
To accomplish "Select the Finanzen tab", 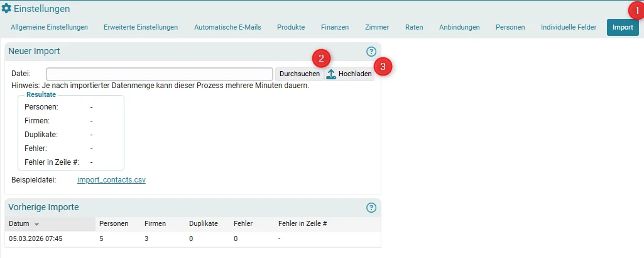I will click(x=335, y=27).
